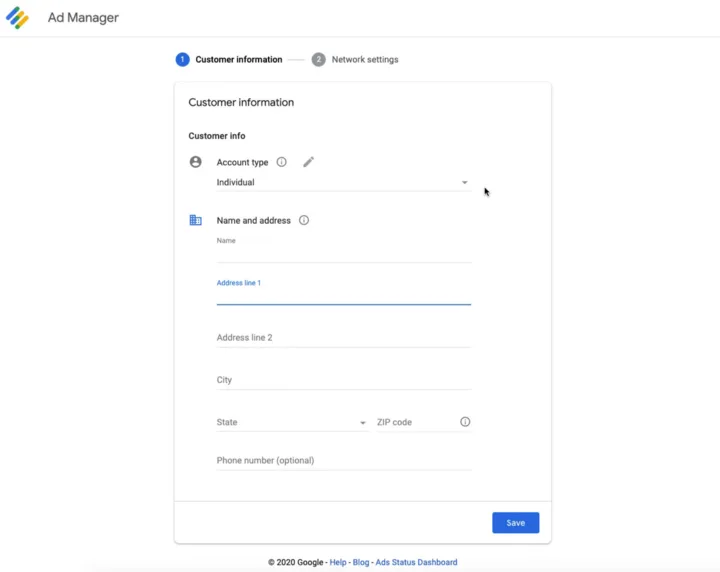Click the Account type info icon
Screen dimensions: 720x572
pyautogui.click(x=281, y=162)
